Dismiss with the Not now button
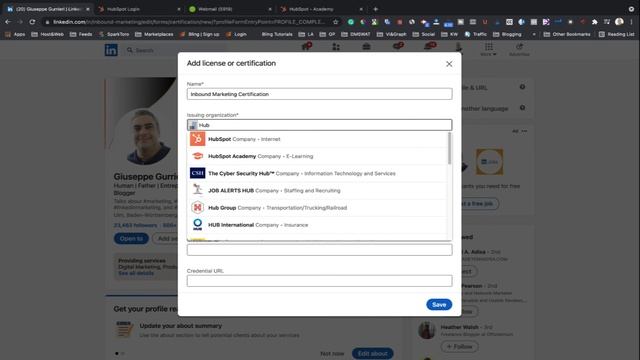Screen dimensions: 640x360 [x=332, y=353]
